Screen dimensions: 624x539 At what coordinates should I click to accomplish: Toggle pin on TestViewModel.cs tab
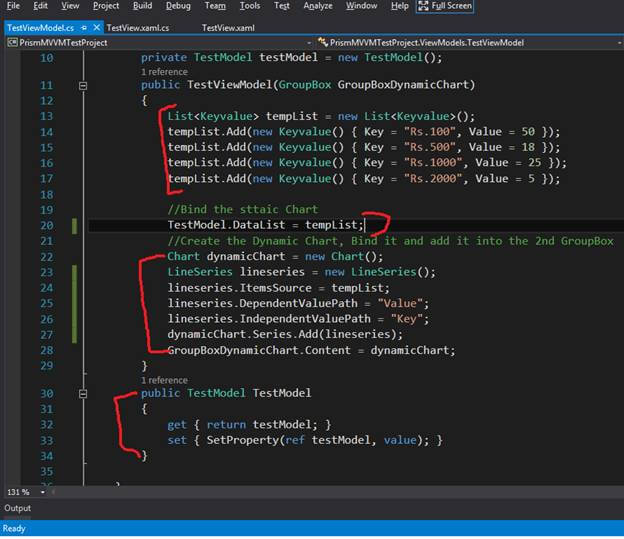coord(84,28)
